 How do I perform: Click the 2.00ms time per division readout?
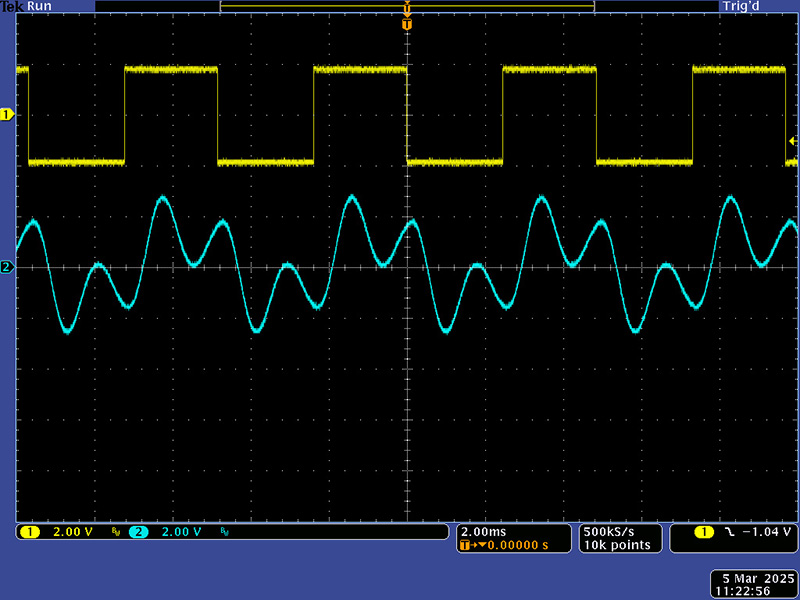(x=484, y=531)
